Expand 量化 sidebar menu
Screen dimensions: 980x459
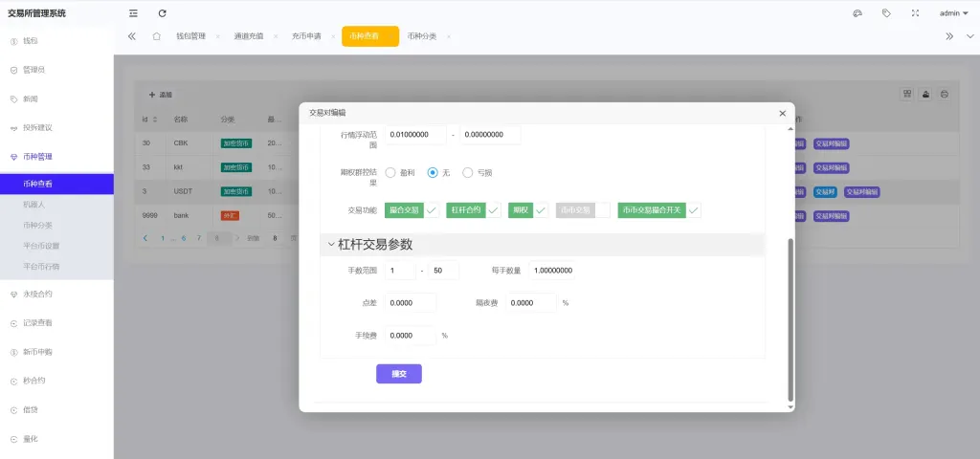point(56,438)
